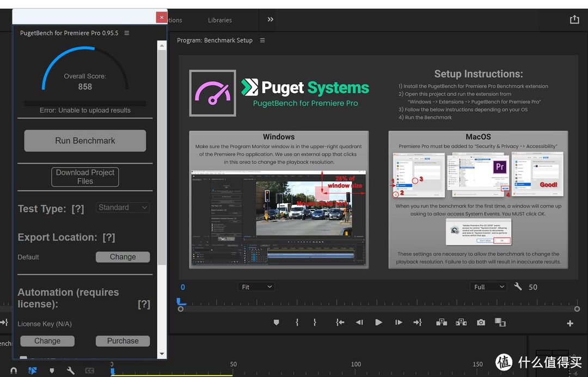
Task: Click the timeline blue playhead marker
Action: (112, 371)
